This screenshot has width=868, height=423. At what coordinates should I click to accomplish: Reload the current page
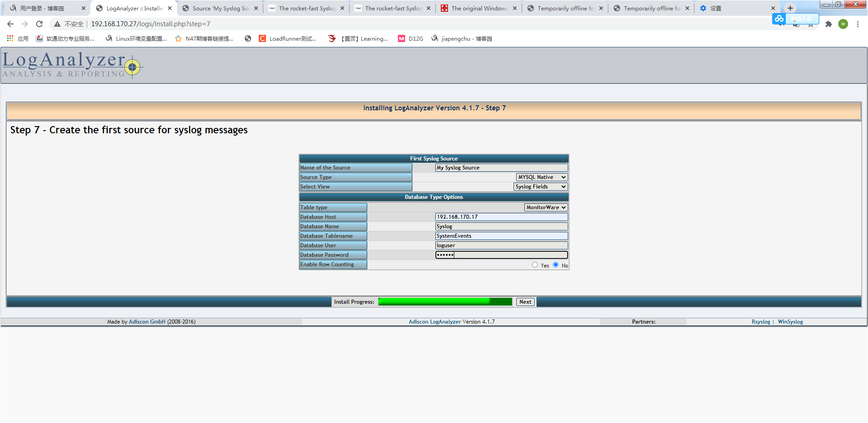point(39,24)
